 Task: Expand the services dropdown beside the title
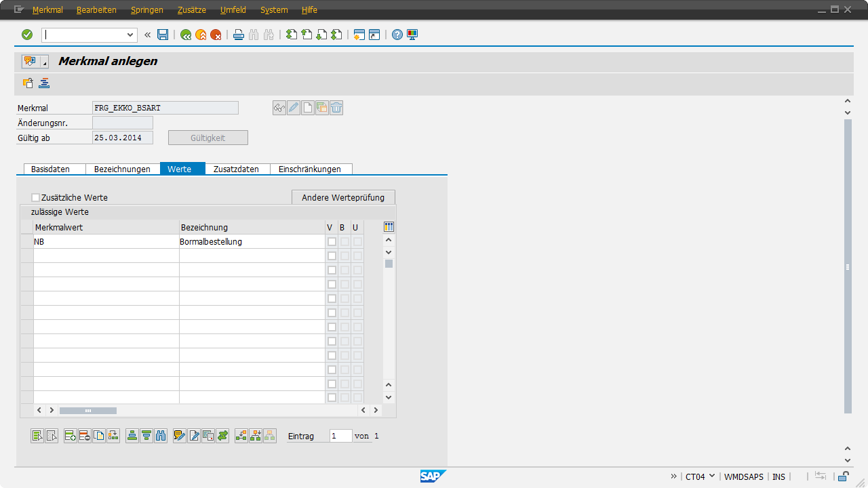pos(45,62)
